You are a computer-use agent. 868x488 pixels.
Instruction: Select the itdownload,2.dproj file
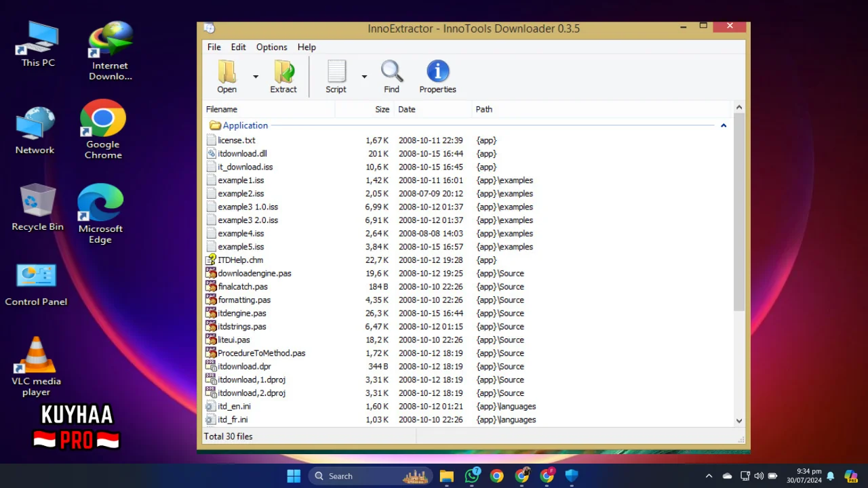(x=252, y=393)
